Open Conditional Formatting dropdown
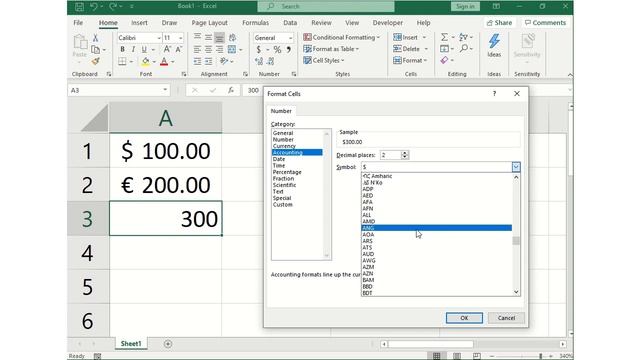 tap(342, 38)
